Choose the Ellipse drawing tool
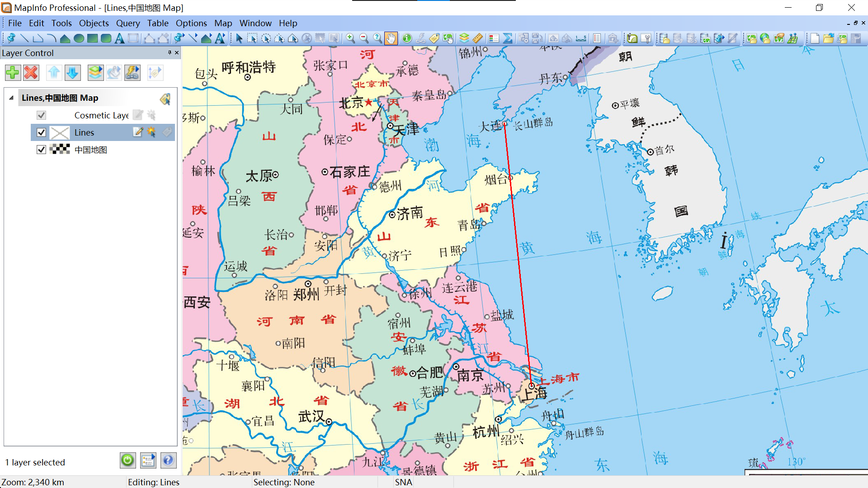Image resolution: width=868 pixels, height=488 pixels. pos(79,38)
